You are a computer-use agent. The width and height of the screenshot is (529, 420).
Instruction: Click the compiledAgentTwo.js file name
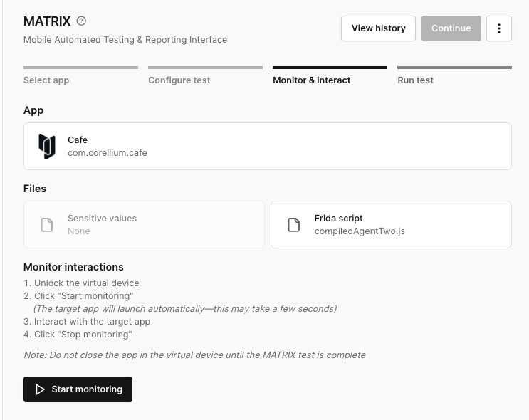coord(360,231)
